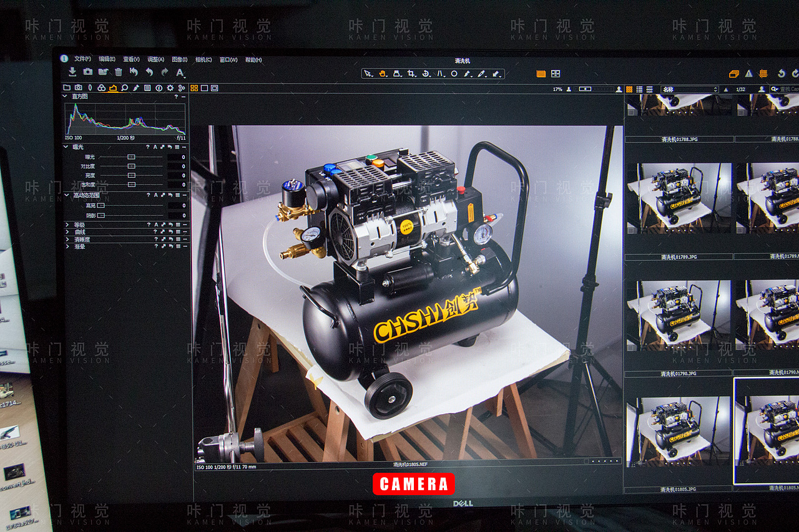This screenshot has width=799, height=532.
Task: Select the Pan hand cursor tool
Action: [383, 74]
